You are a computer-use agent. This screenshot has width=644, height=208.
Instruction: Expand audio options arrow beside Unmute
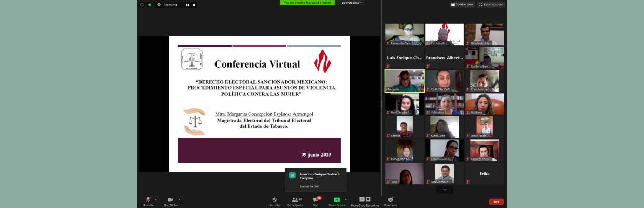pyautogui.click(x=156, y=199)
